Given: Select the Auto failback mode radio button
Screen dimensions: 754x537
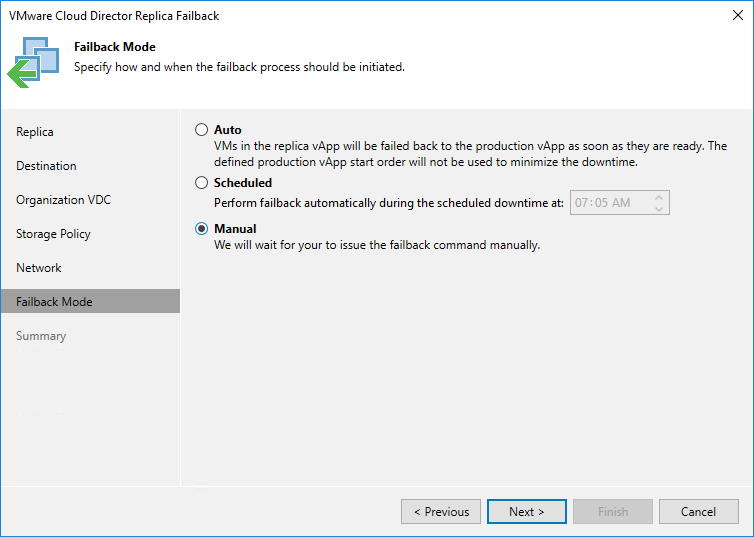Looking at the screenshot, I should click(201, 130).
